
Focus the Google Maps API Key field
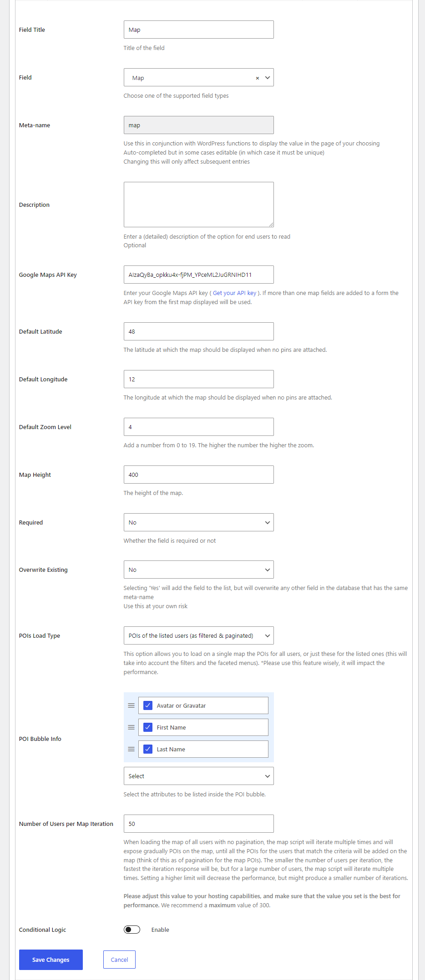point(198,275)
